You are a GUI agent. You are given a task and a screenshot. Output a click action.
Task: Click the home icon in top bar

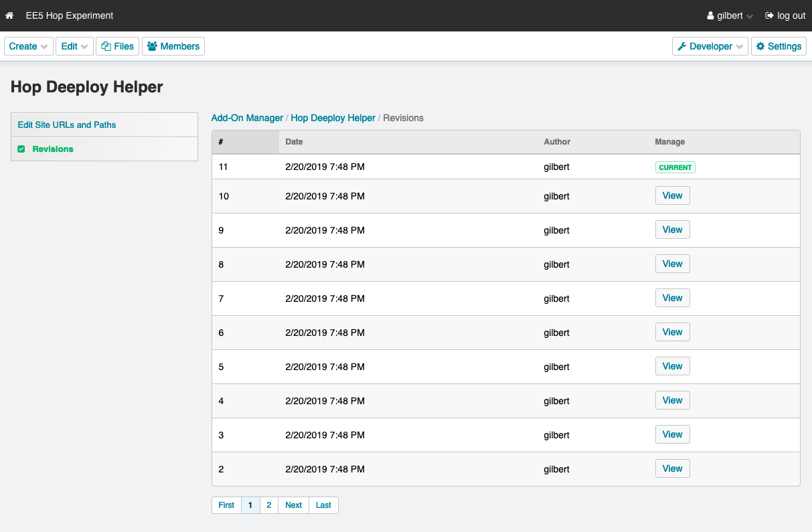click(9, 15)
